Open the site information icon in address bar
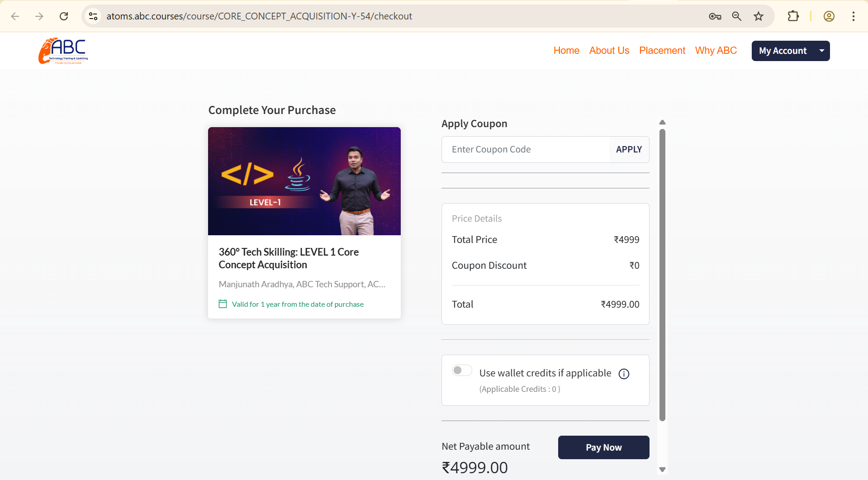868x480 pixels. [93, 16]
